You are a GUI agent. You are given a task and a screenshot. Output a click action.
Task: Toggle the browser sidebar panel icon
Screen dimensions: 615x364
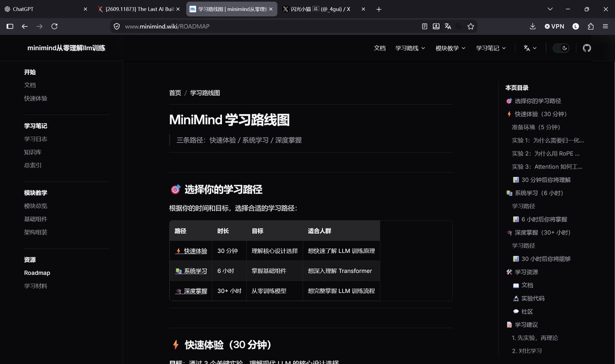[x=10, y=26]
